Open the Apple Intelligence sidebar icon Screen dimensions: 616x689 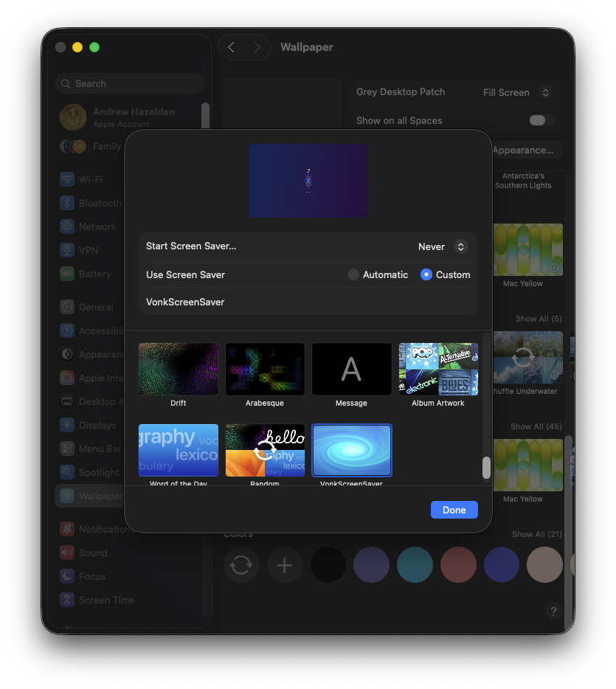pyautogui.click(x=67, y=378)
